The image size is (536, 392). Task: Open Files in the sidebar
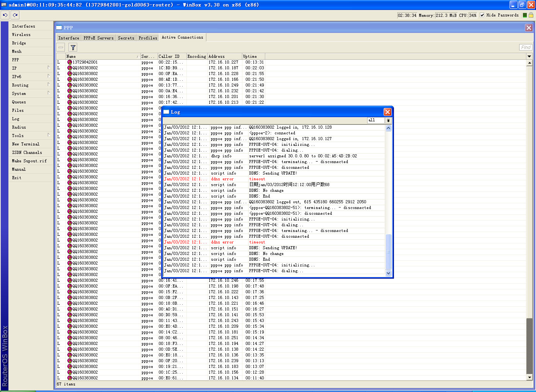click(18, 110)
